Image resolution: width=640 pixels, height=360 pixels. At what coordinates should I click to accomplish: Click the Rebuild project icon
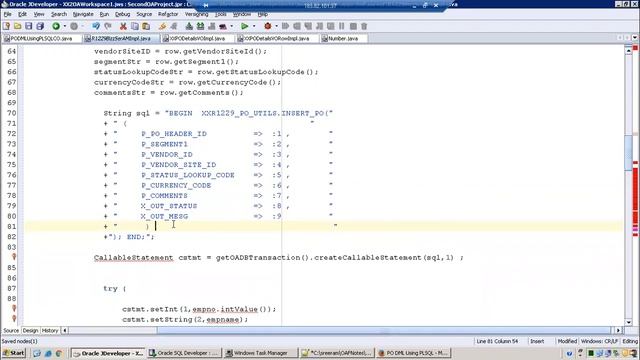[x=200, y=26]
